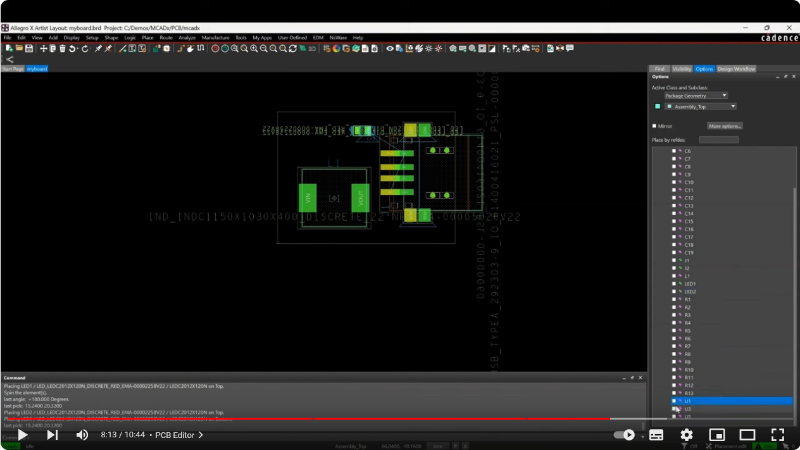Click the Move tool icon in toolbar

point(43,48)
